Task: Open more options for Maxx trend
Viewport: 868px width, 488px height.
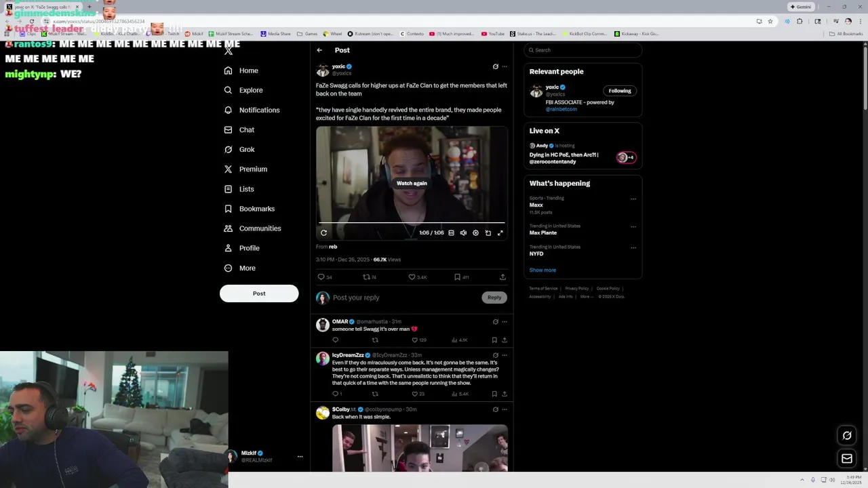Action: click(x=633, y=199)
